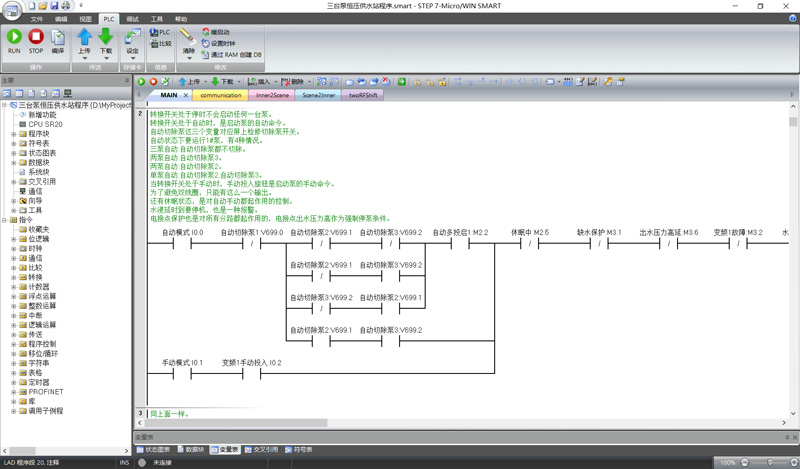
Task: Open PLC information in the ribbon
Action: click(160, 32)
